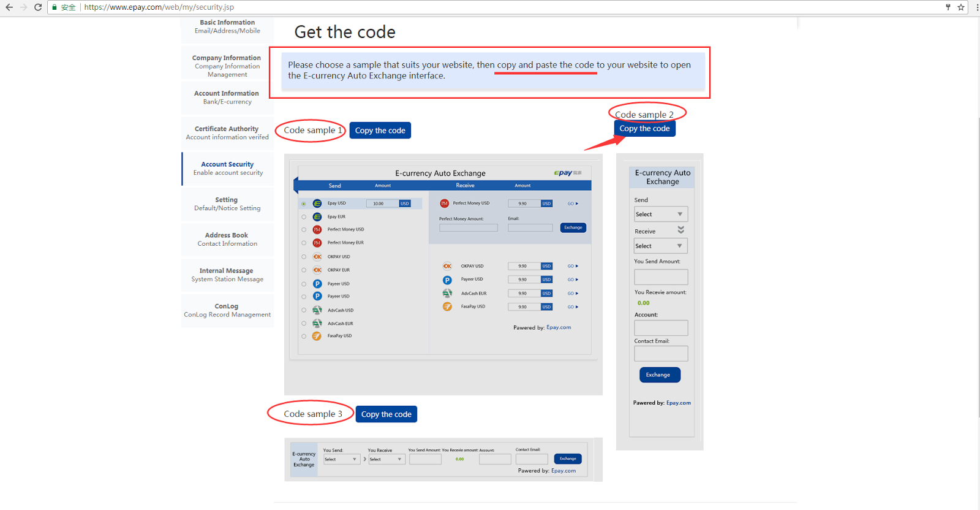Click the browser forward arrow
This screenshot has width=980, height=510.
[24, 7]
